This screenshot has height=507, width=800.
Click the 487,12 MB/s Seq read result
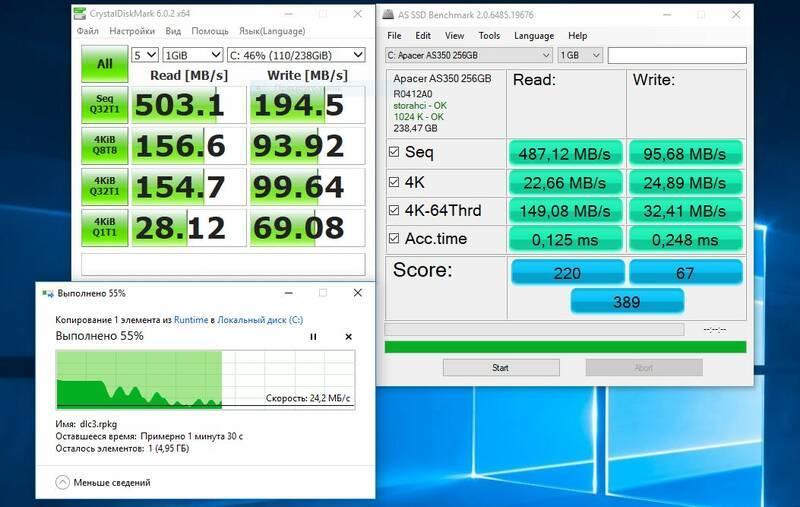565,154
